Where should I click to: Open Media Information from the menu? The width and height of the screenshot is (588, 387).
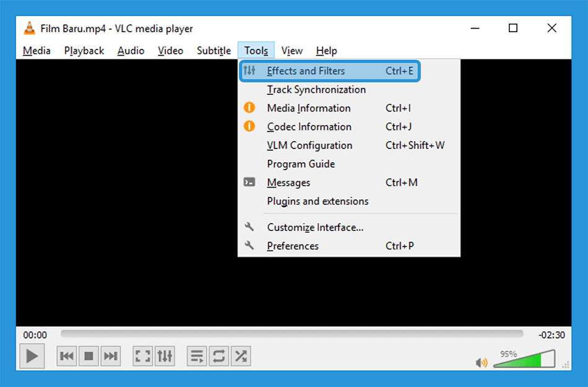point(348,108)
